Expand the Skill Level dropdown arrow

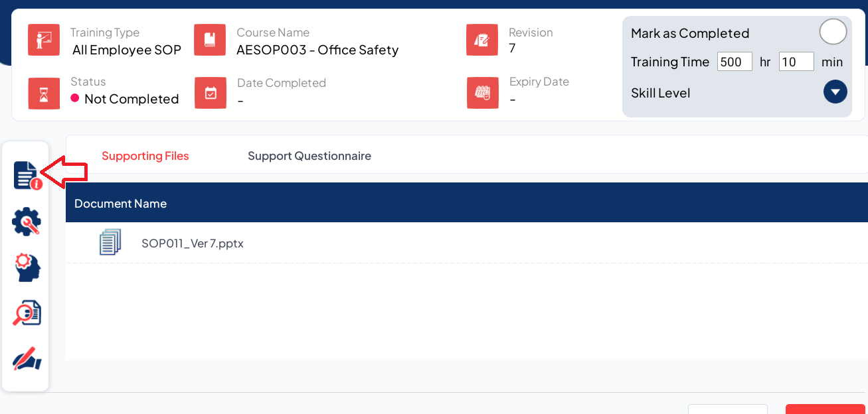[835, 92]
